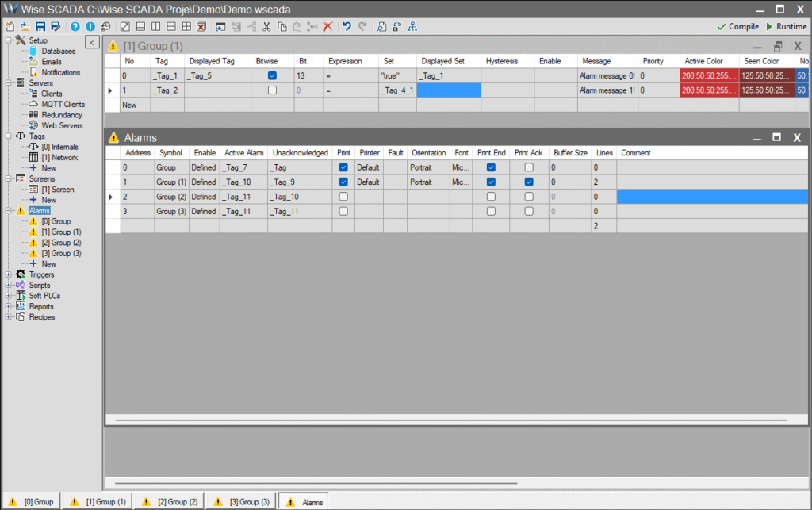The height and width of the screenshot is (510, 812).
Task: Collapse the Servers tree node
Action: tap(8, 83)
